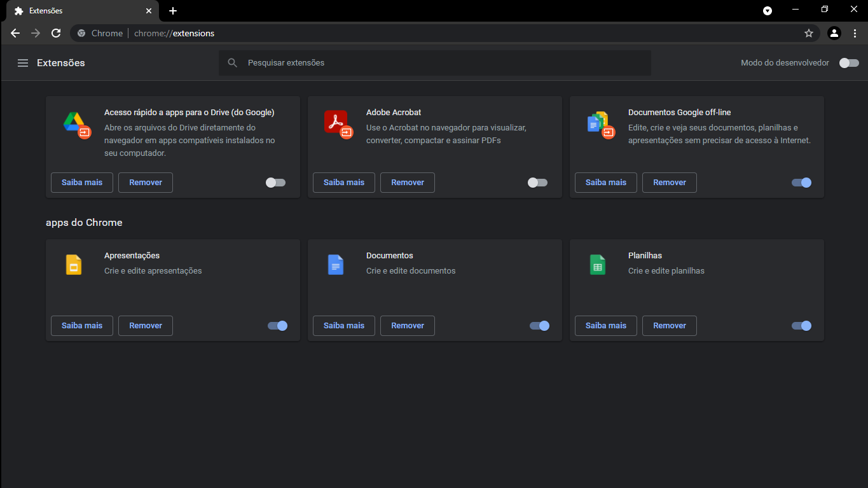Open the Chrome profile avatar
The image size is (868, 488).
(834, 33)
